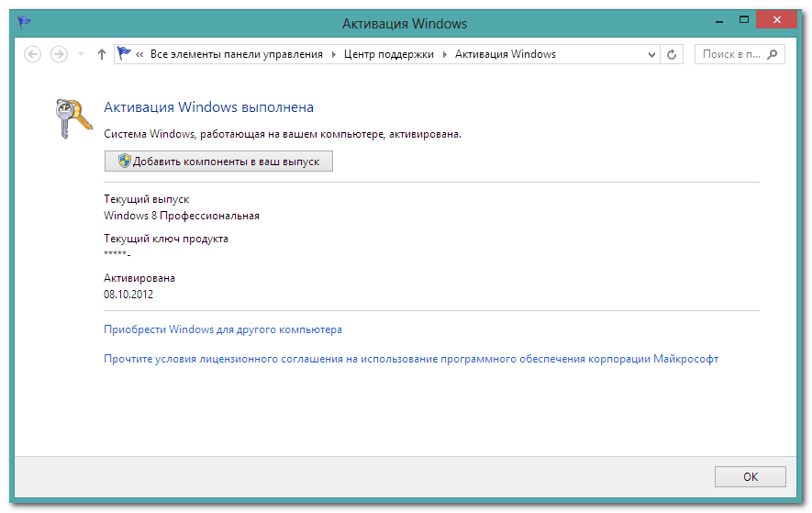Click the text Windows 8 Профессиональная
The image size is (812, 513).
(182, 216)
